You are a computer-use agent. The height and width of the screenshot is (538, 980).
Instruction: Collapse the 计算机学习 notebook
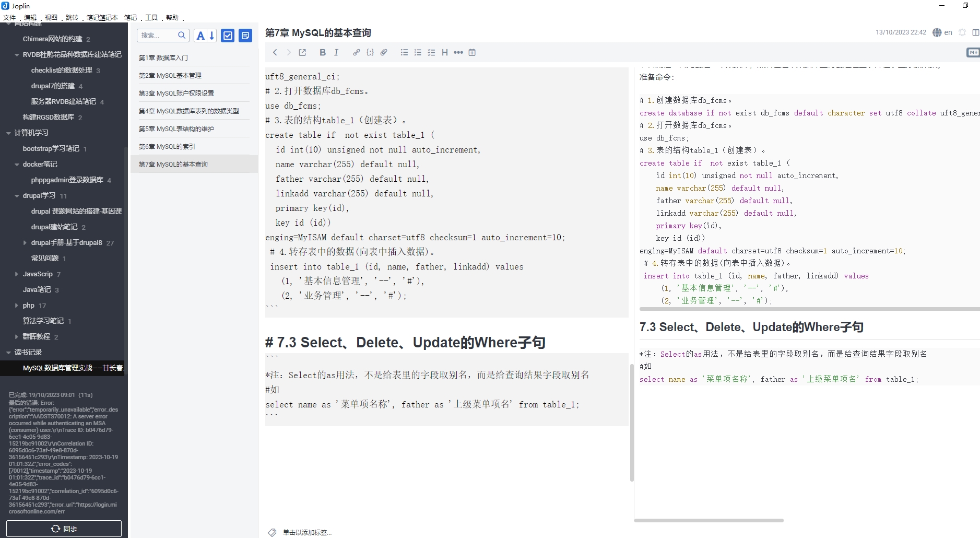(x=8, y=133)
